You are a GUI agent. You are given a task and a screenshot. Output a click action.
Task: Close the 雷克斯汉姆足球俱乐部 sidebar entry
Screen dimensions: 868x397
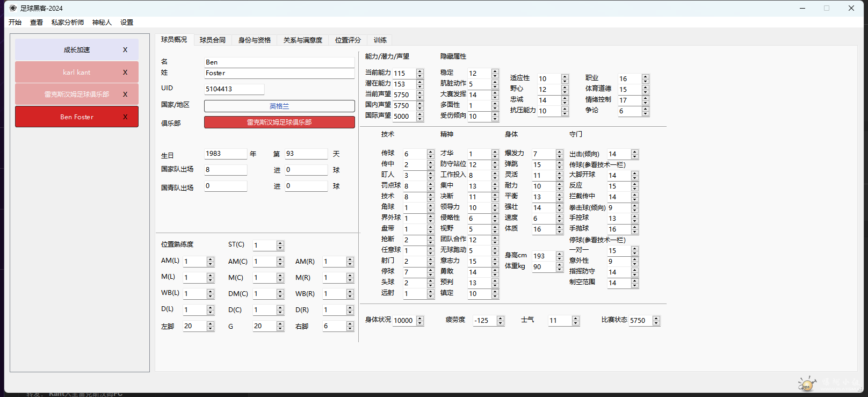(x=125, y=95)
